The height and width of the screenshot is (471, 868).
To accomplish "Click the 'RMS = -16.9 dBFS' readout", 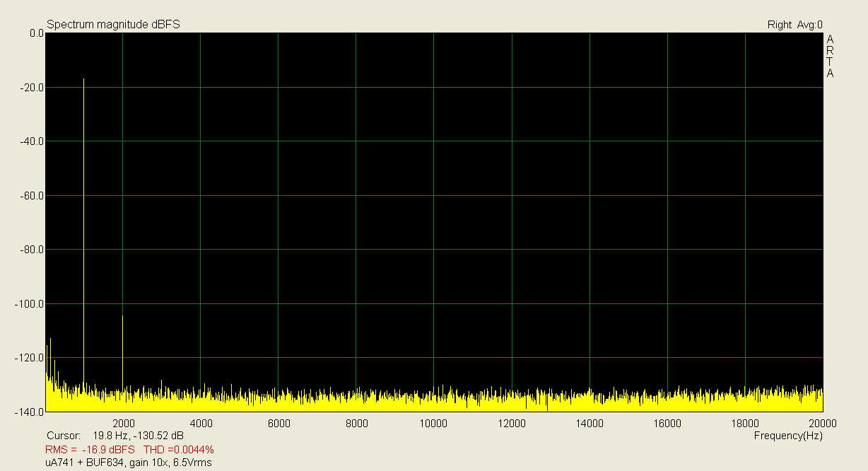I will [x=90, y=450].
